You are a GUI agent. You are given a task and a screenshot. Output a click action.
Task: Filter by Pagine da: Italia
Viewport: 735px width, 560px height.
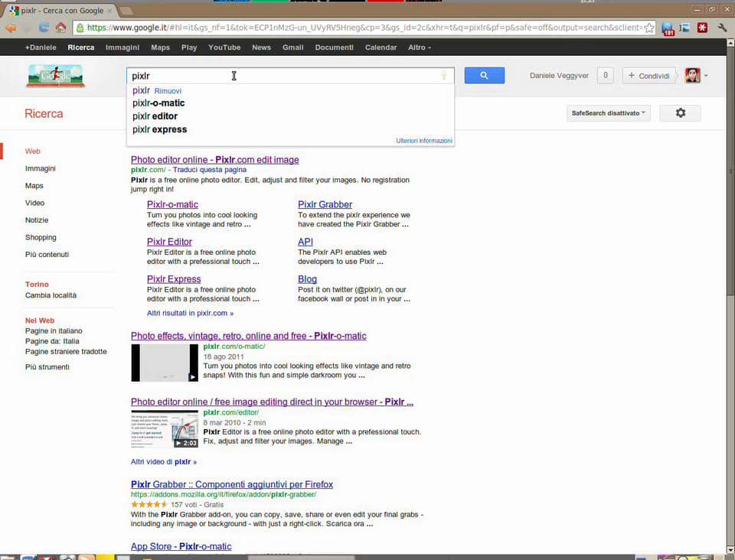pos(52,341)
